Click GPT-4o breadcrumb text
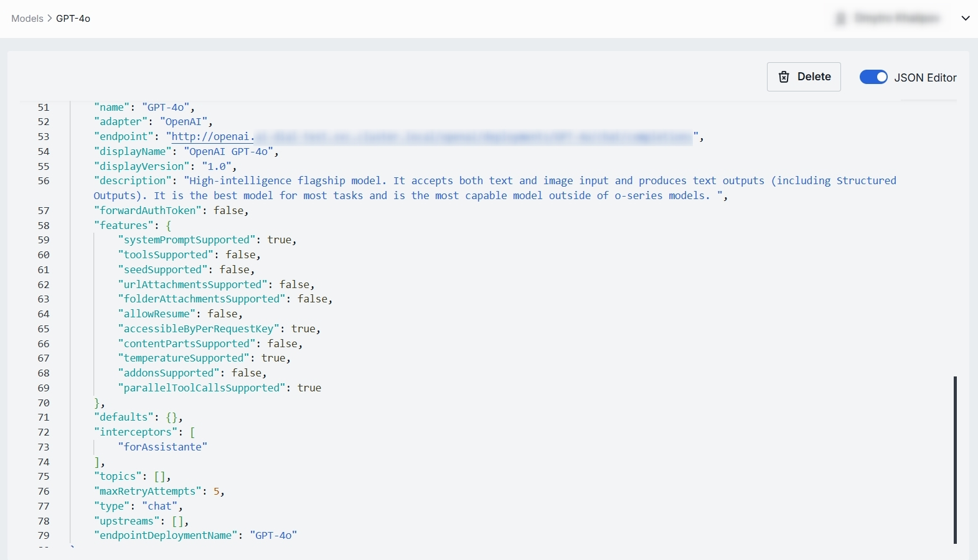The width and height of the screenshot is (978, 560). coord(73,19)
